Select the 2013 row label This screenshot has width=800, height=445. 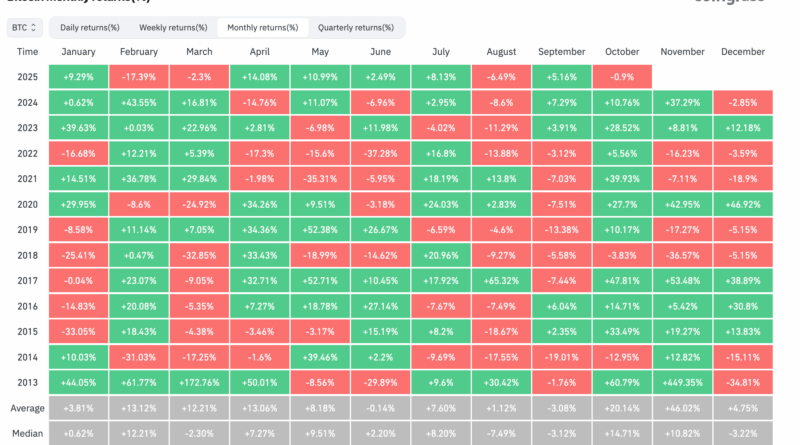[x=28, y=383]
